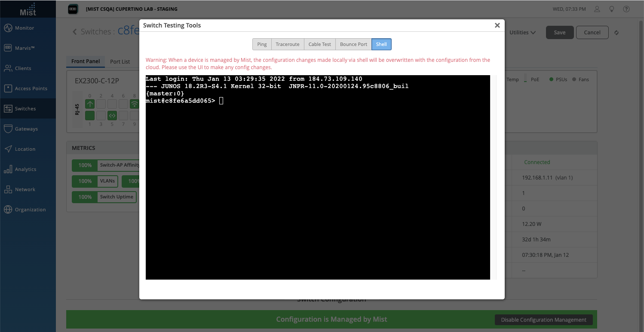Click the Fans legend label
The width and height of the screenshot is (644, 332).
pos(584,79)
